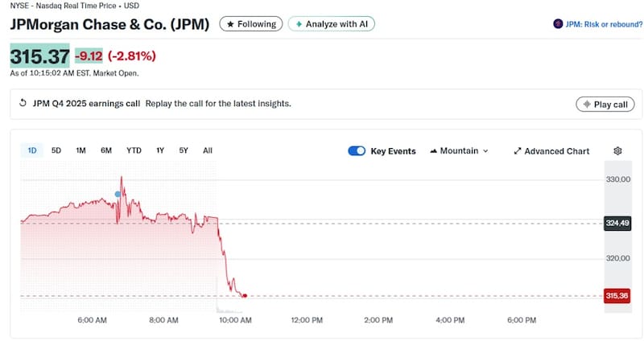Click the red current price marker dot

coord(245,296)
